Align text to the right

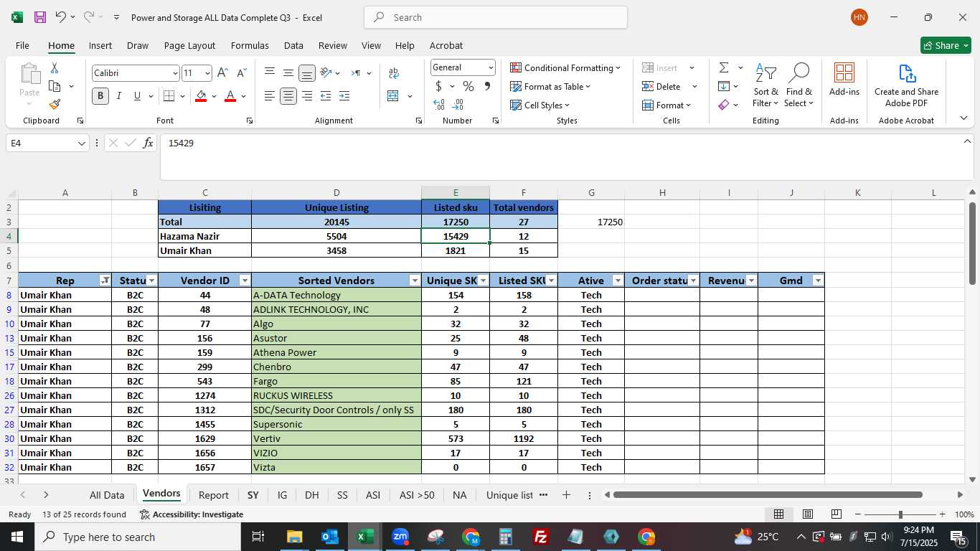pyautogui.click(x=307, y=96)
